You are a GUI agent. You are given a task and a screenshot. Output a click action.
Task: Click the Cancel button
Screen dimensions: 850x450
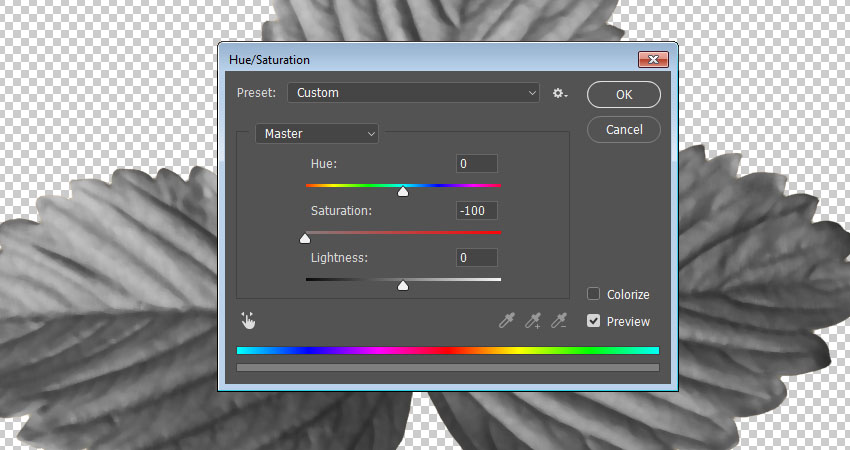(624, 130)
